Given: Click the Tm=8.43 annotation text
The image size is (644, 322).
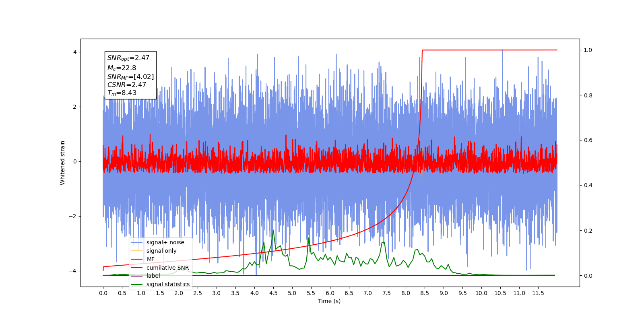Looking at the screenshot, I should [x=122, y=93].
